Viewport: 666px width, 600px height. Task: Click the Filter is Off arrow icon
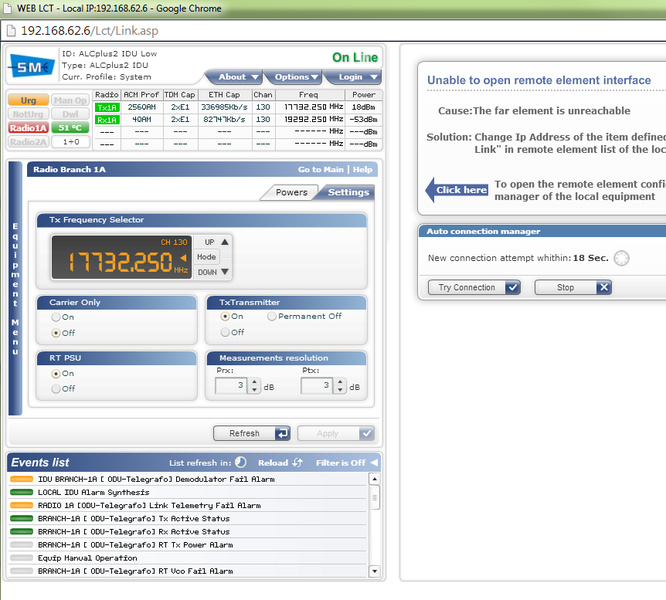[x=374, y=462]
